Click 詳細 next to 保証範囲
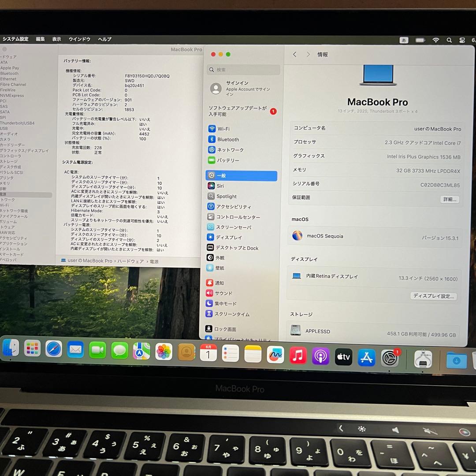Screen dimensions: 476x476 (450, 199)
